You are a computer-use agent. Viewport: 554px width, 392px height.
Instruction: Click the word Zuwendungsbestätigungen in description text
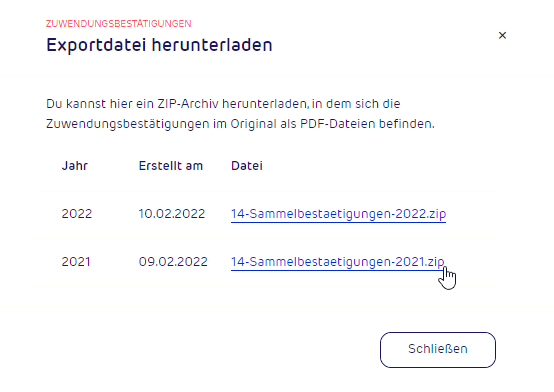tap(128, 124)
